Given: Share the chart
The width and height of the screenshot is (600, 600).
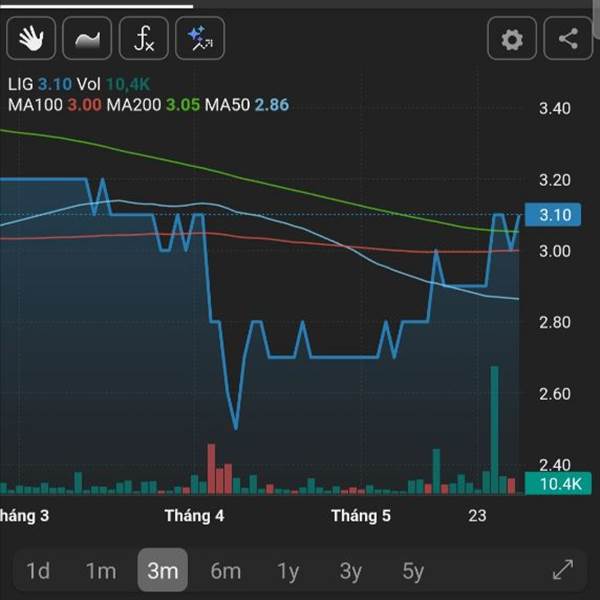Looking at the screenshot, I should [x=568, y=38].
